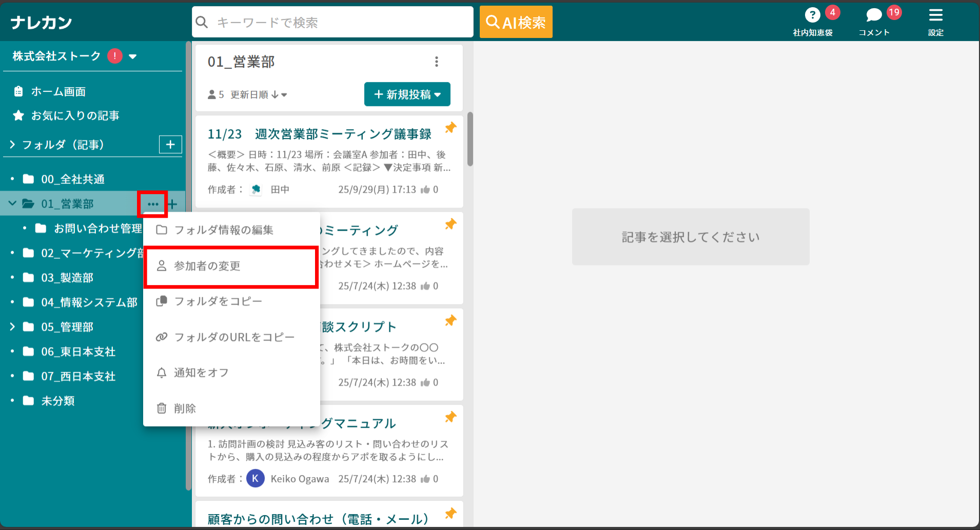Screen dimensions: 980x530
Task: Add a subfolder via the + icon on 01_営業部
Action: coord(173,203)
